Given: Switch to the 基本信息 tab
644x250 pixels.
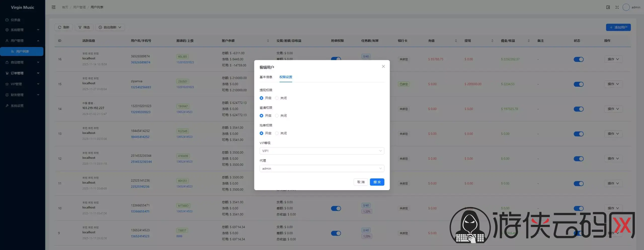Looking at the screenshot, I should tap(266, 77).
